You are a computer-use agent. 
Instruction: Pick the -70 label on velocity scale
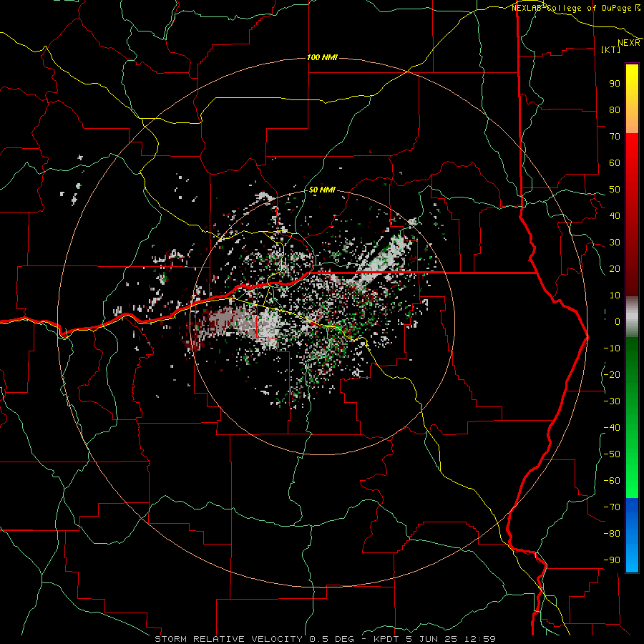(x=612, y=507)
